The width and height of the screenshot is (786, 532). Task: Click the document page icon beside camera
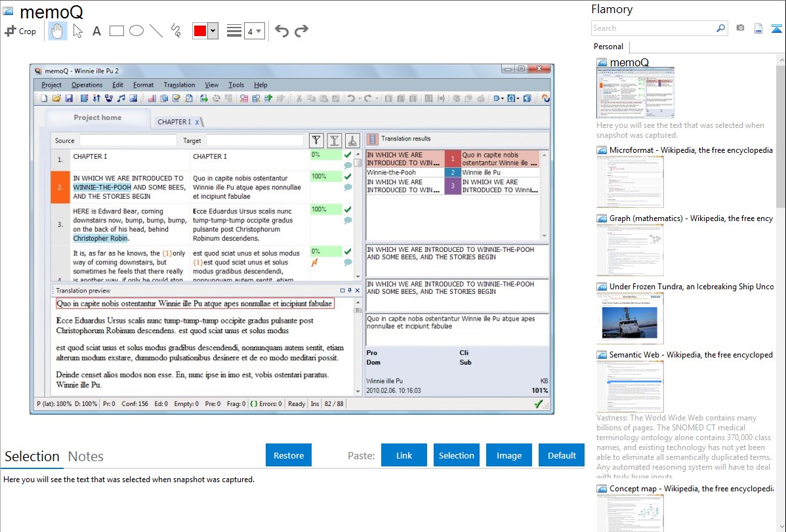coord(758,28)
